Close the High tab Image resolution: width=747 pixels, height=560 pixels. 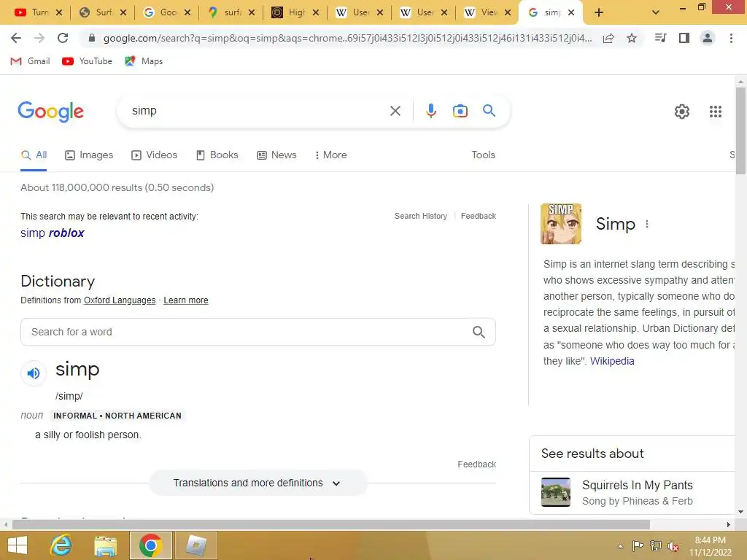[316, 13]
